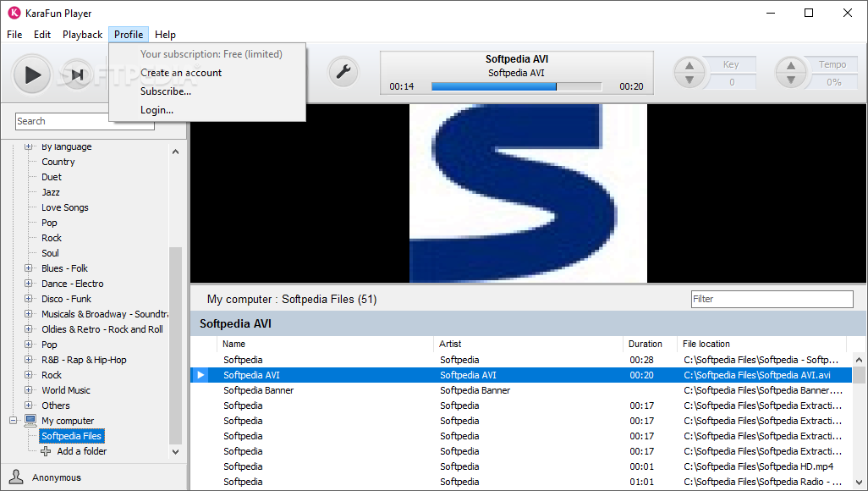Expand the Dance - Electro category
The width and height of the screenshot is (868, 491).
coord(28,284)
